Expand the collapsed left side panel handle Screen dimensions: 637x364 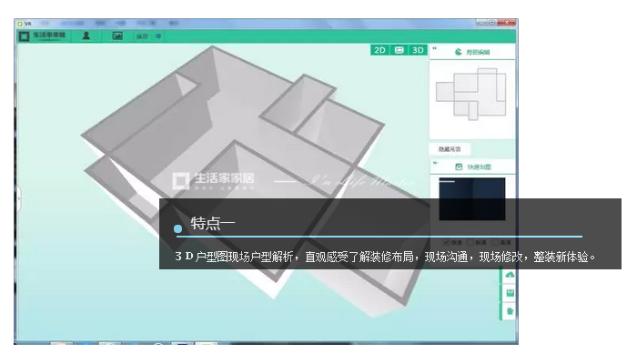[17, 194]
